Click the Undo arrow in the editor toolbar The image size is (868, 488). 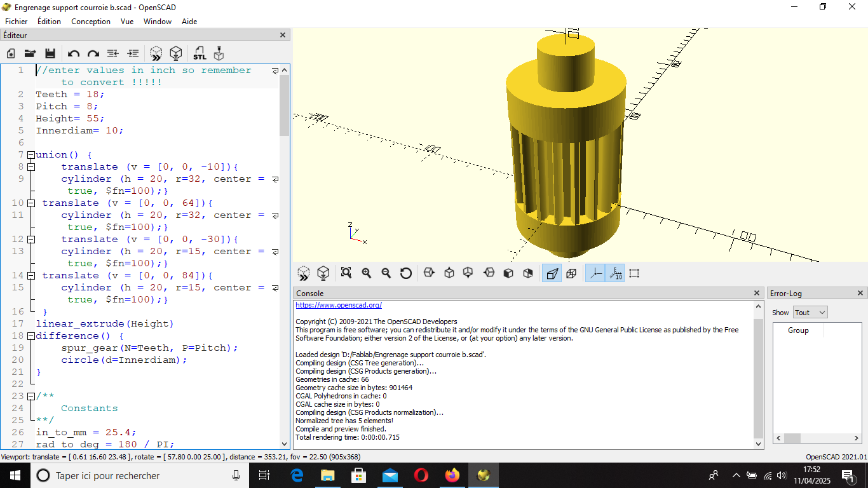coord(74,53)
